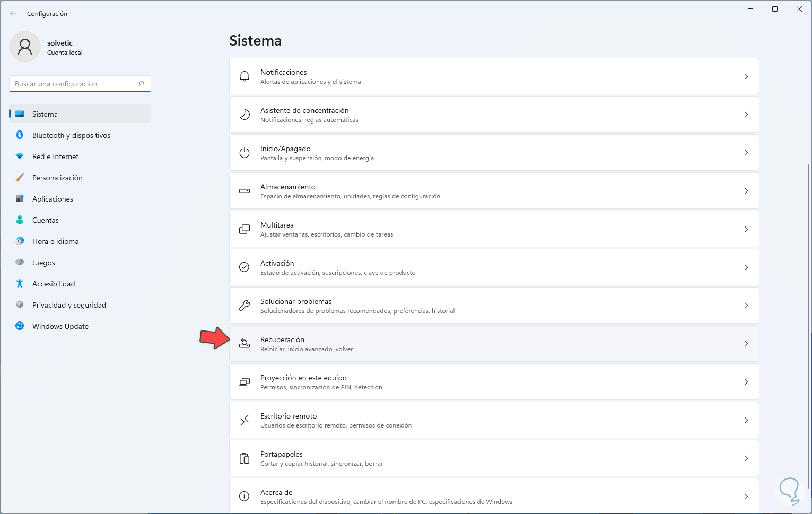Click the Activación checkmark icon
Image resolution: width=812 pixels, height=514 pixels.
tap(245, 267)
